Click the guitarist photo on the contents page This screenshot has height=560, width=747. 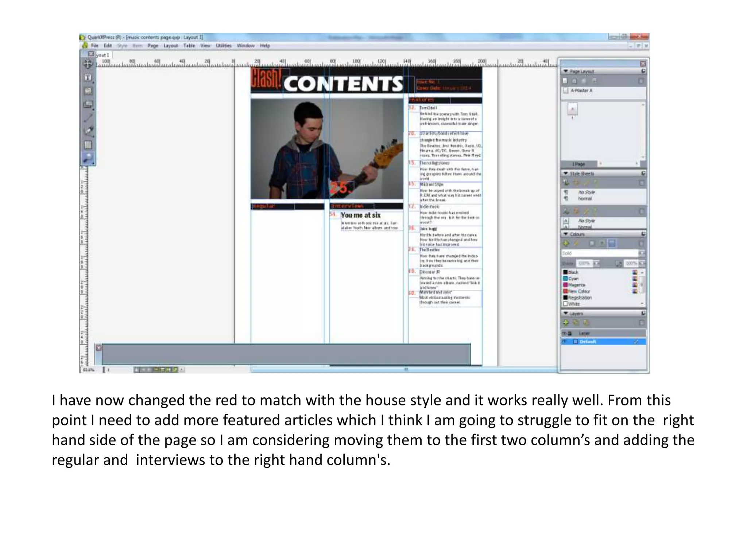pos(327,149)
